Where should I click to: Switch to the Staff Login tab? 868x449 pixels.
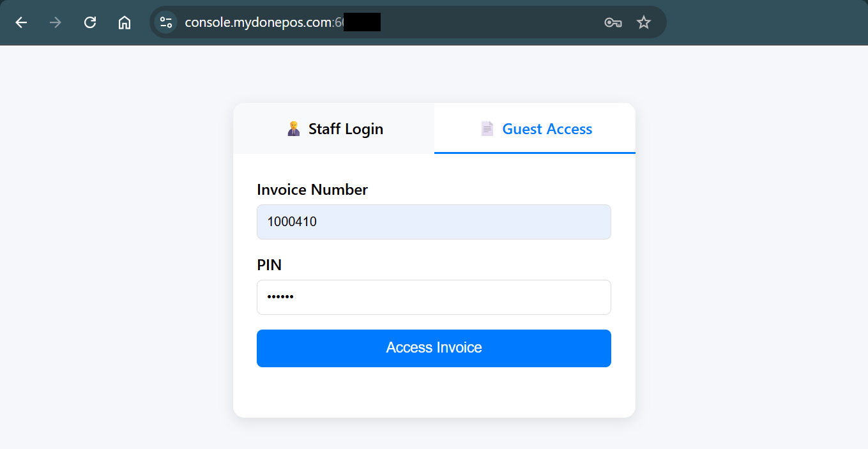345,129
